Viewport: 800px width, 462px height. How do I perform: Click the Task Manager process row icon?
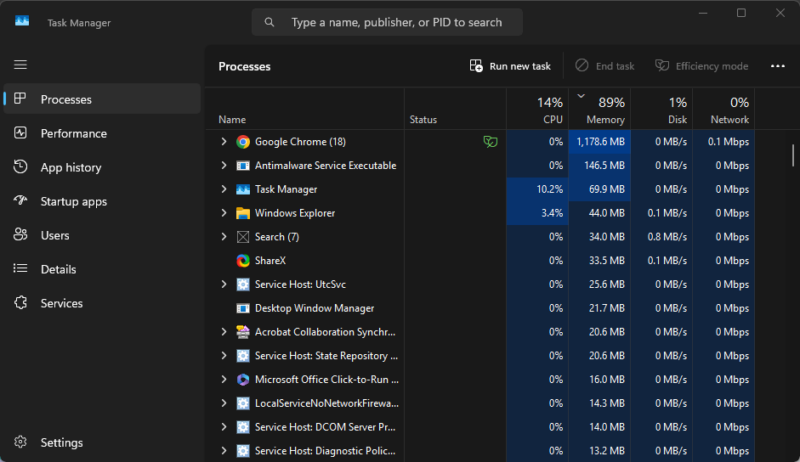[x=243, y=189]
